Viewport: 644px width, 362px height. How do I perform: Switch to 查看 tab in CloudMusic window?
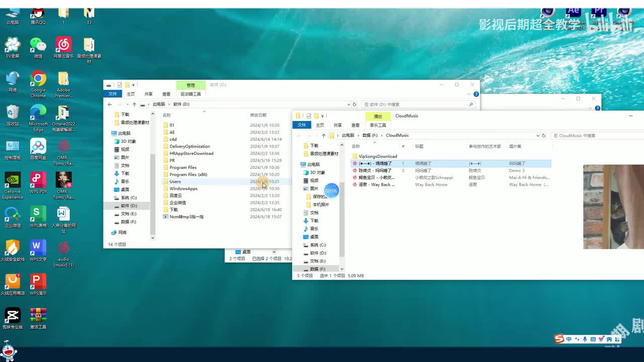pos(355,125)
